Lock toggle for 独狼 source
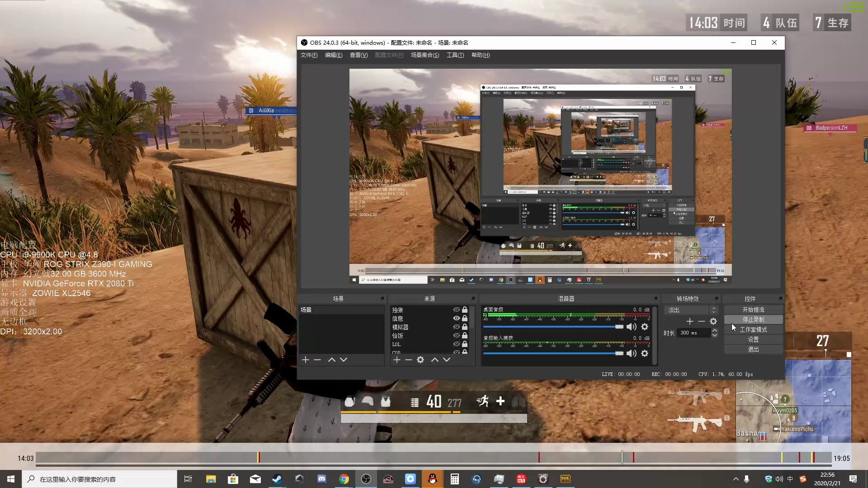Image resolution: width=868 pixels, height=488 pixels. pyautogui.click(x=465, y=310)
